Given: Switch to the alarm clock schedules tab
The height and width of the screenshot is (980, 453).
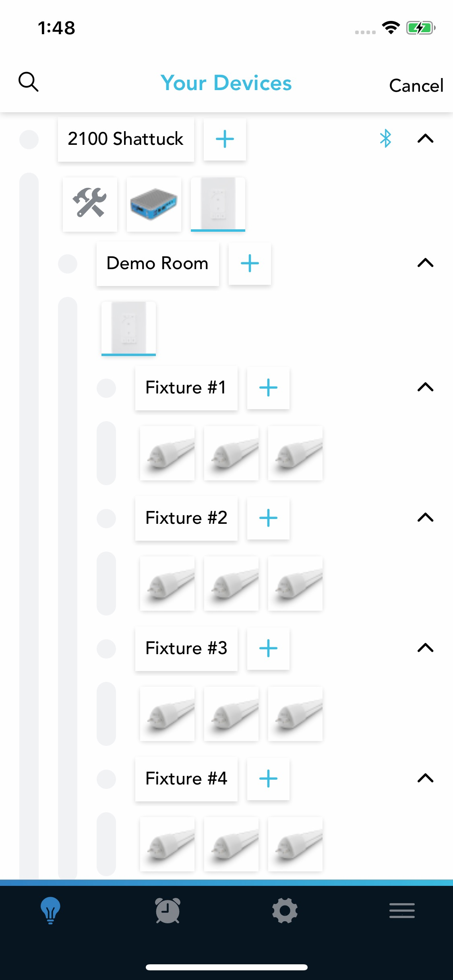Looking at the screenshot, I should (168, 910).
